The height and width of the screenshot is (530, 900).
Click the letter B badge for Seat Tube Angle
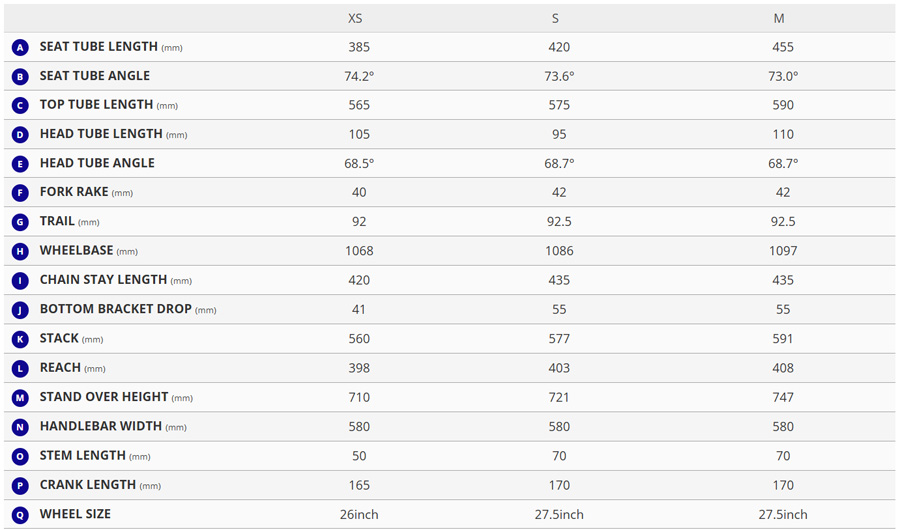coord(20,76)
